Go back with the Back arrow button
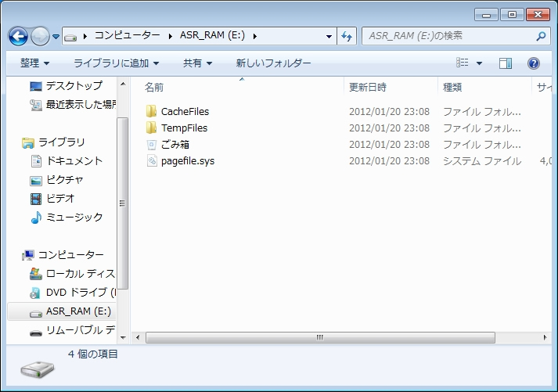The width and height of the screenshot is (558, 392). (x=18, y=36)
